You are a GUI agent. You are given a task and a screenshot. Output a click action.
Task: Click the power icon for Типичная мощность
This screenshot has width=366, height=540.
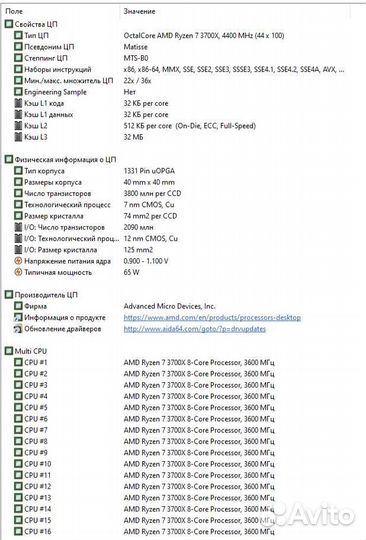tap(18, 272)
